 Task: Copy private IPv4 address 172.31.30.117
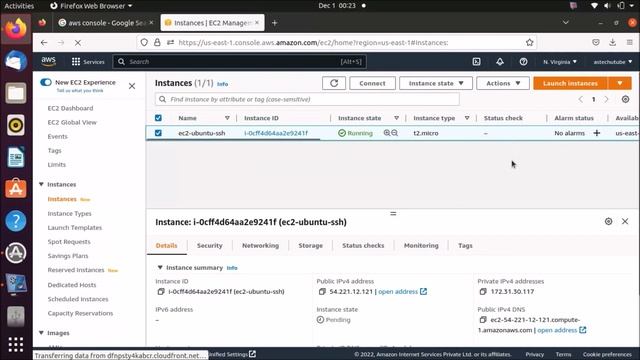click(483, 291)
